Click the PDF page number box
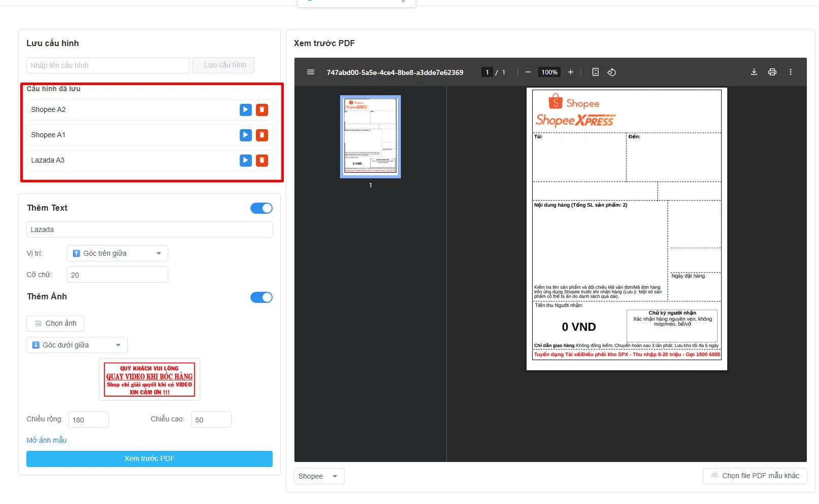This screenshot has width=819, height=504. pos(487,72)
